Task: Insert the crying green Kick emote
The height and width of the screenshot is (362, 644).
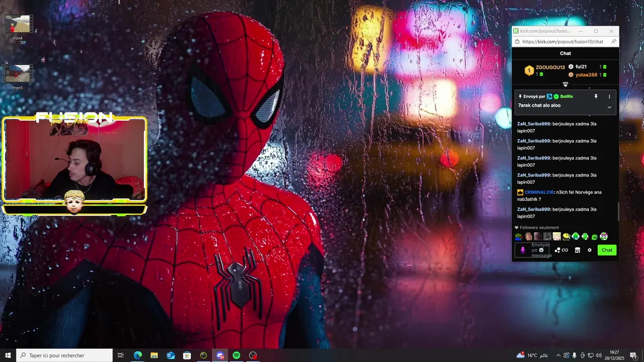Action: (576, 236)
